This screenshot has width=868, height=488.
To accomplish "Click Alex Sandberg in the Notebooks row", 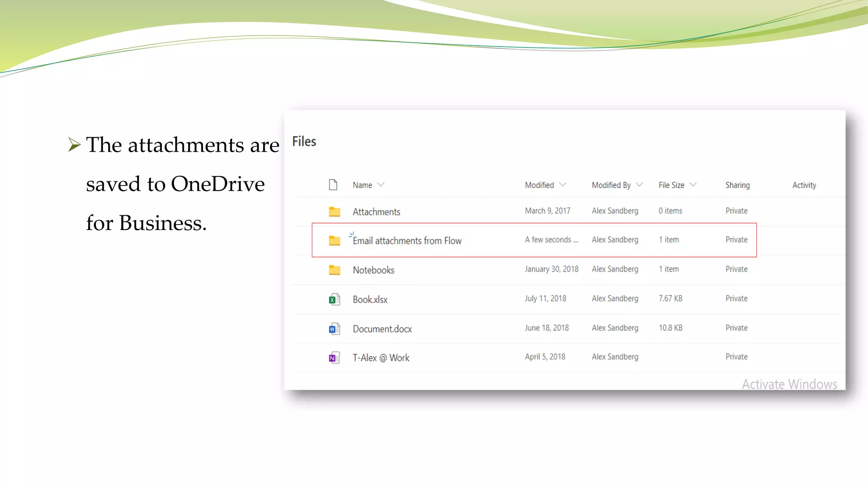I will (x=615, y=269).
